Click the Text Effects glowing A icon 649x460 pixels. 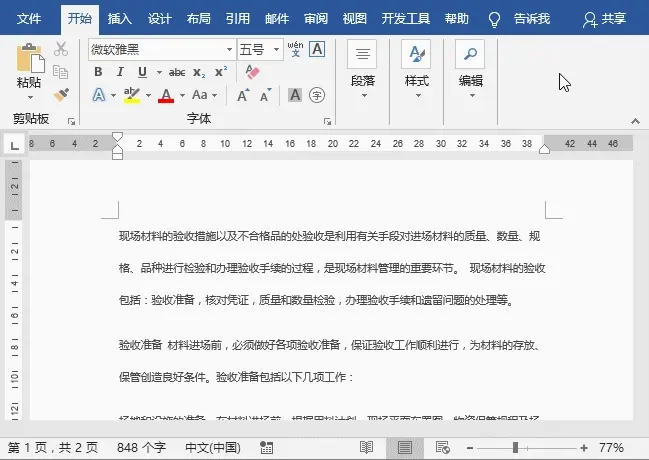point(99,95)
